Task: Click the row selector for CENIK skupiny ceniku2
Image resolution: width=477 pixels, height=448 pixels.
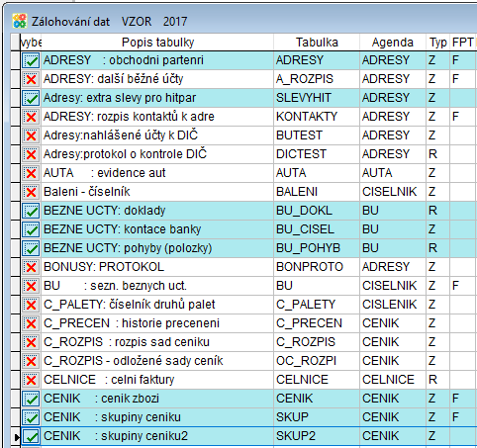Action: pyautogui.click(x=16, y=436)
